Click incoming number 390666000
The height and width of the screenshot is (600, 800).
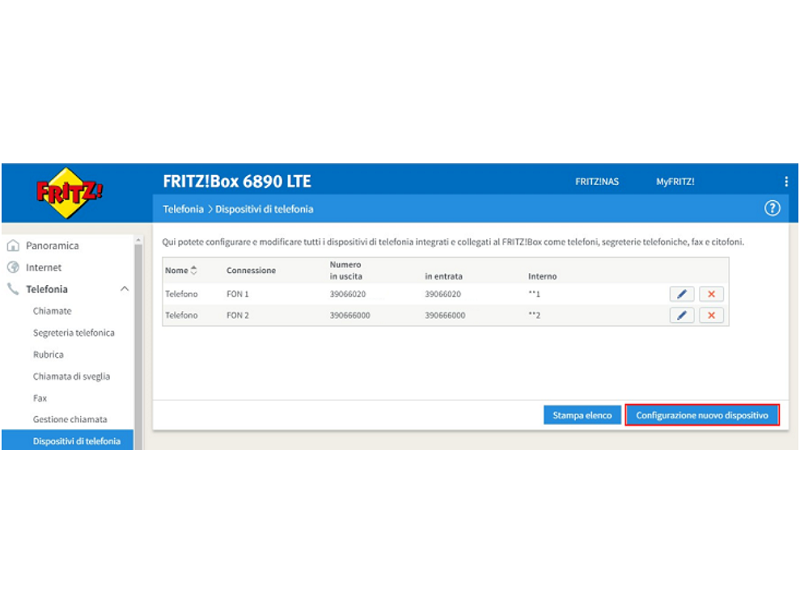point(445,315)
